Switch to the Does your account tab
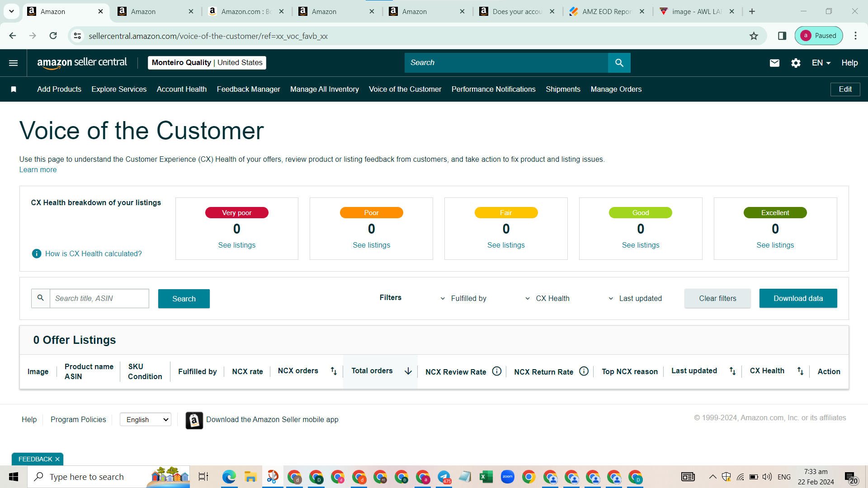Viewport: 868px width, 488px height. (x=516, y=11)
